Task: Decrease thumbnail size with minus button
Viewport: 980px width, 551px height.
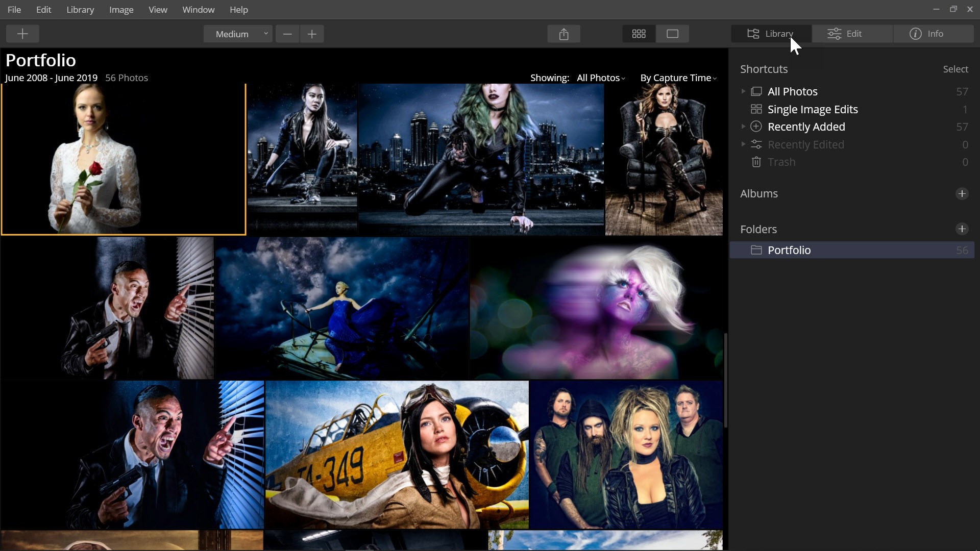Action: pyautogui.click(x=287, y=34)
